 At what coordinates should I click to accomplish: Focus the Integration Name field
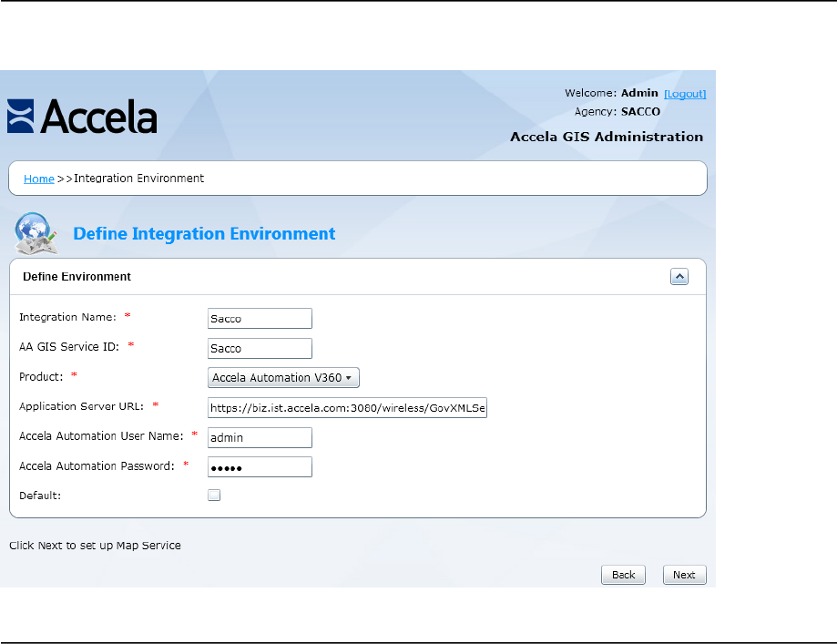[x=260, y=318]
